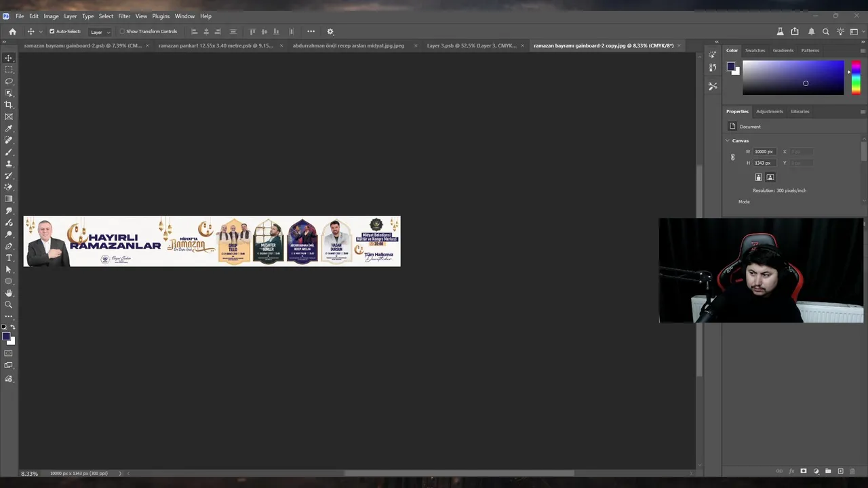The height and width of the screenshot is (488, 868).
Task: Open the Auto-Select Layer dropdown
Action: [x=100, y=32]
